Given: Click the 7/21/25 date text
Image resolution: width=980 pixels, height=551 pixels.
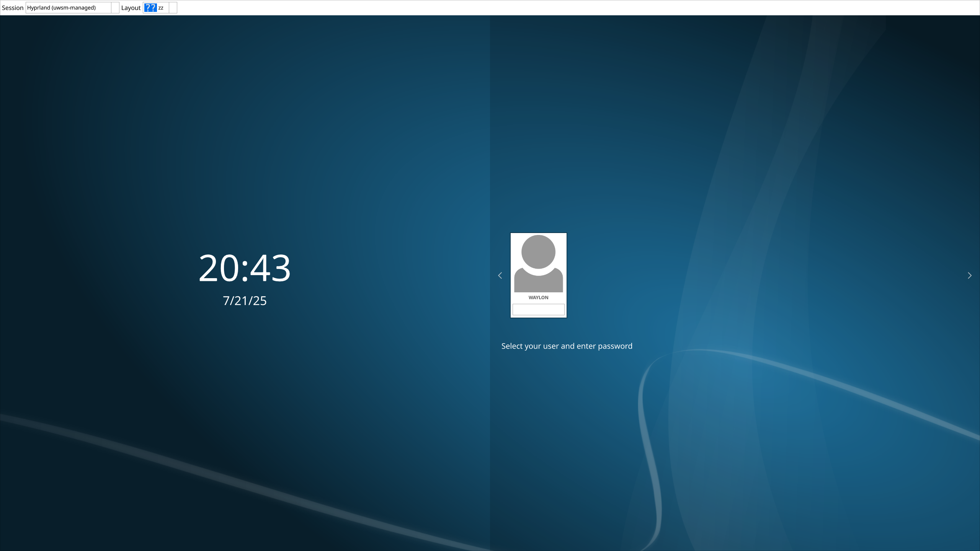Looking at the screenshot, I should point(245,301).
